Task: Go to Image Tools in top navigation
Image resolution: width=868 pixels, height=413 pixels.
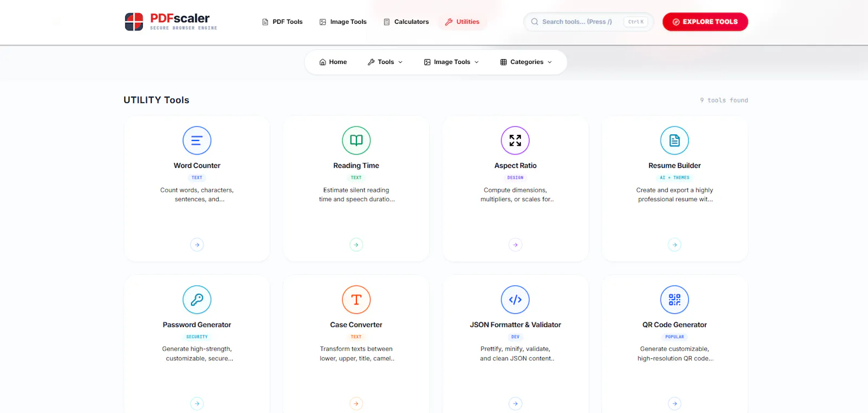Action: tap(343, 22)
